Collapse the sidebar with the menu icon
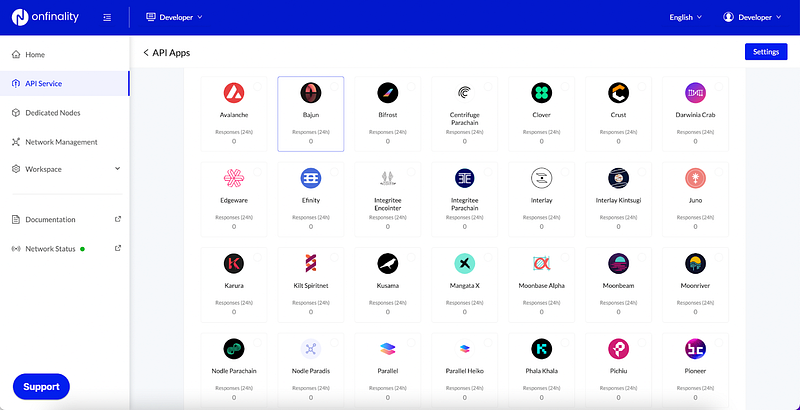 click(x=107, y=17)
